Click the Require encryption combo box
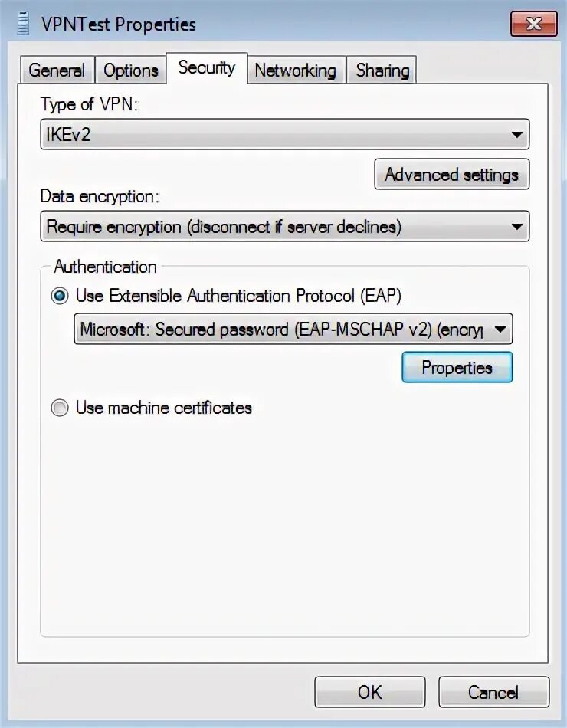 tap(285, 227)
